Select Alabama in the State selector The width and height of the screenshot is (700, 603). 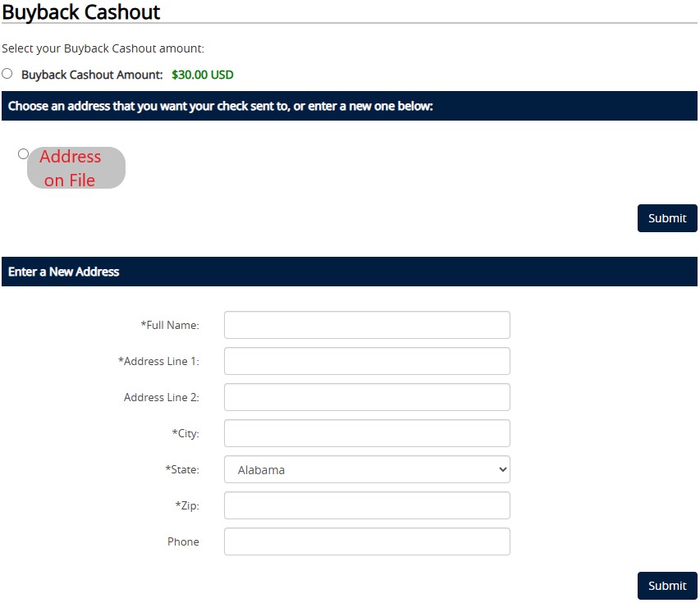pos(367,469)
